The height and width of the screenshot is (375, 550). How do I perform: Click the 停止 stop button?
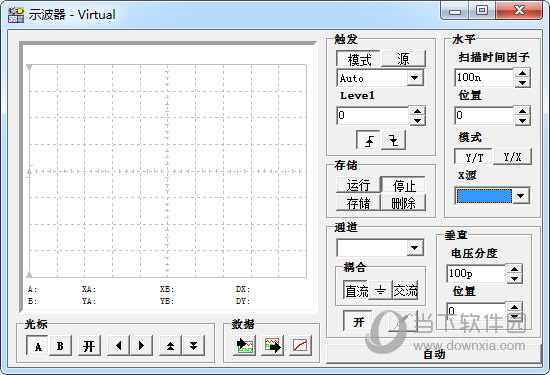tap(403, 185)
